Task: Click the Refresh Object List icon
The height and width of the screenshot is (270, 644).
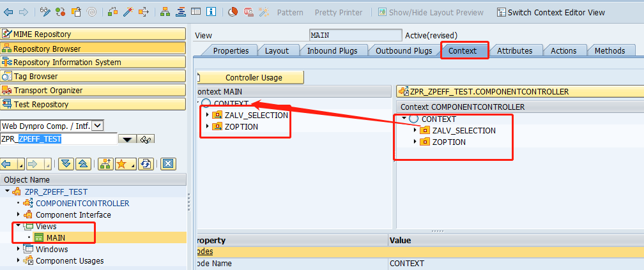Action: point(146,164)
